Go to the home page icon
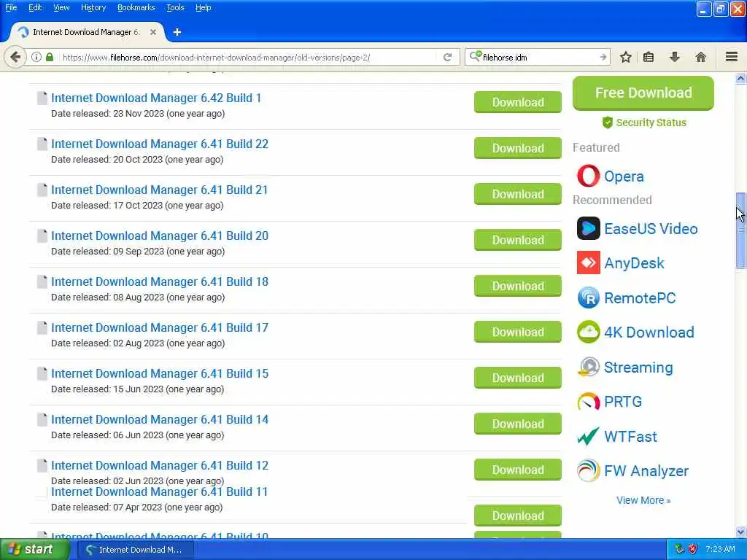Image resolution: width=747 pixels, height=560 pixels. pos(701,57)
